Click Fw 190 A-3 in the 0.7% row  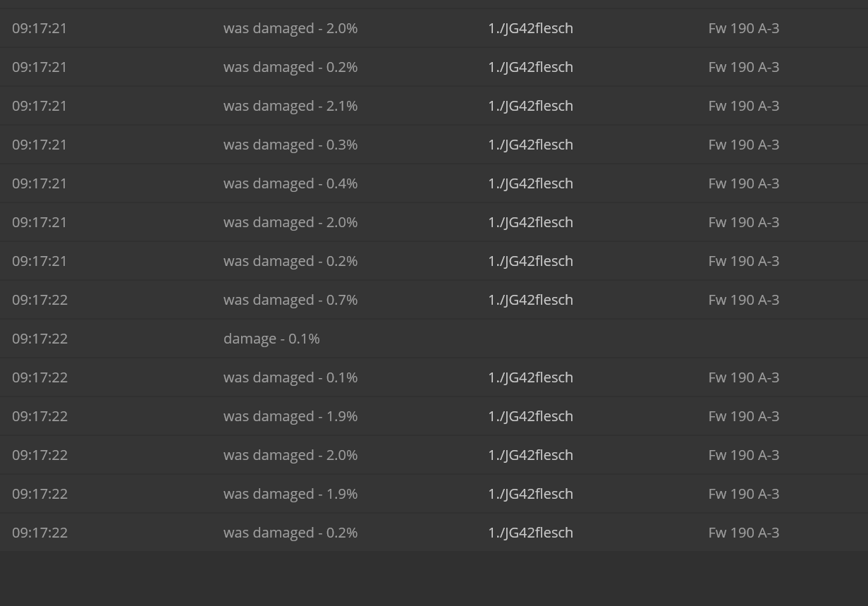pyautogui.click(x=744, y=300)
